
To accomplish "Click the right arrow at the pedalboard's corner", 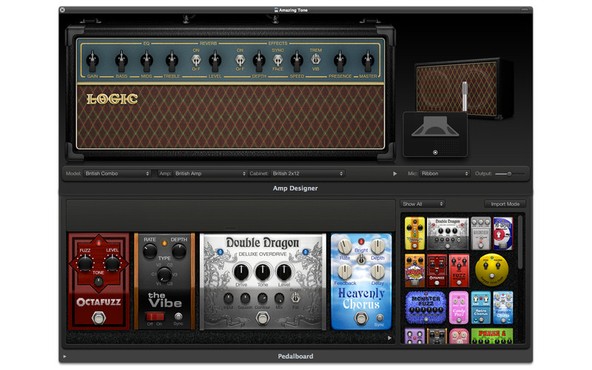I will [389, 338].
